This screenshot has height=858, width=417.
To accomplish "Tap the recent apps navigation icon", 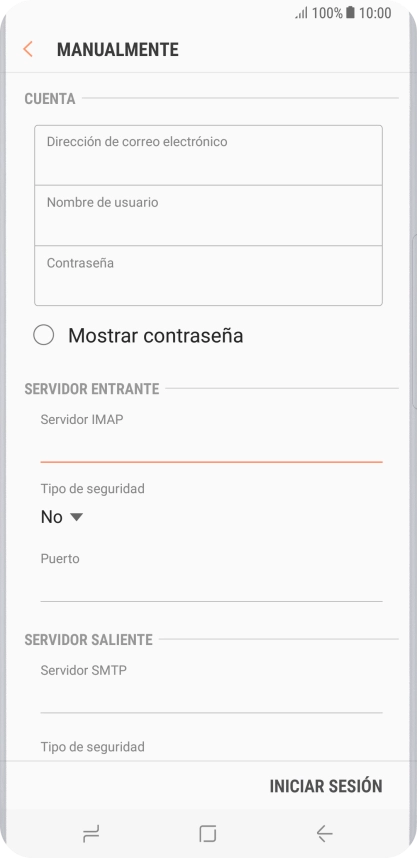I will click(x=91, y=834).
